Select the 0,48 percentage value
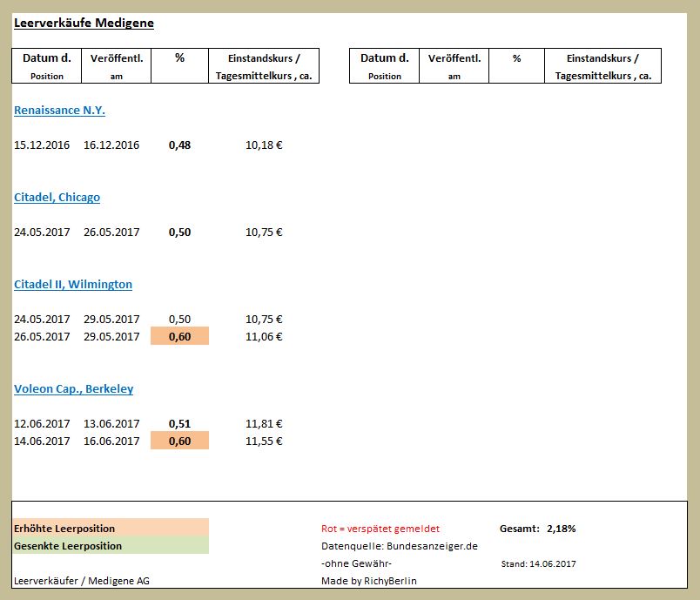The image size is (700, 600). 179,145
